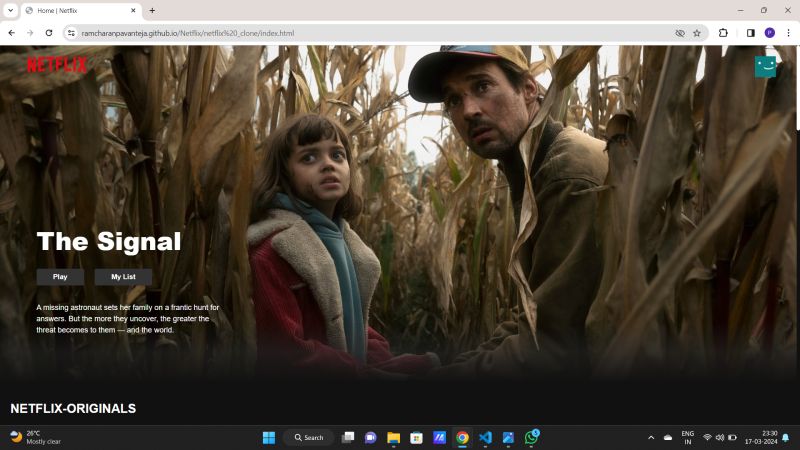
Task: Open the Chrome side panel
Action: pyautogui.click(x=751, y=33)
